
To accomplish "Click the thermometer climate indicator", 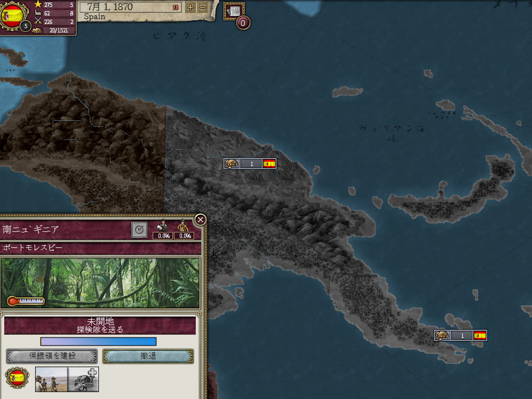I will click(x=26, y=301).
